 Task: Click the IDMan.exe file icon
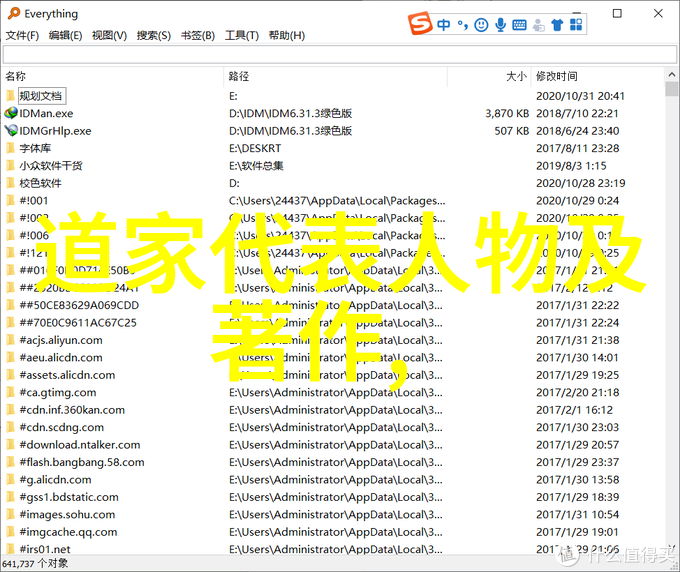coord(11,114)
